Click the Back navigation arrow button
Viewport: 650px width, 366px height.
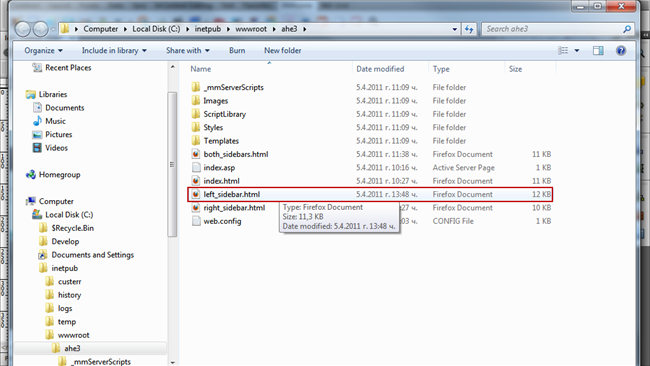(23, 29)
